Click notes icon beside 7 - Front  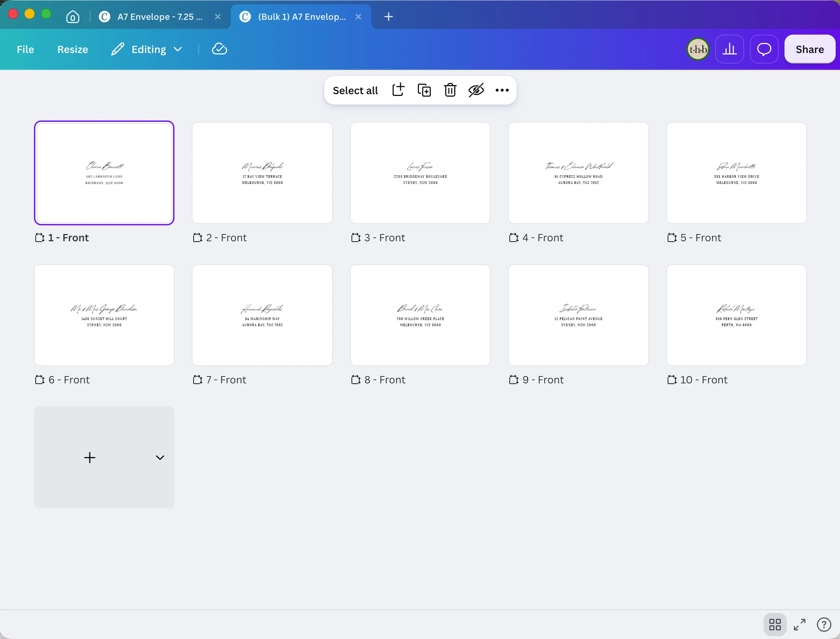(x=198, y=380)
